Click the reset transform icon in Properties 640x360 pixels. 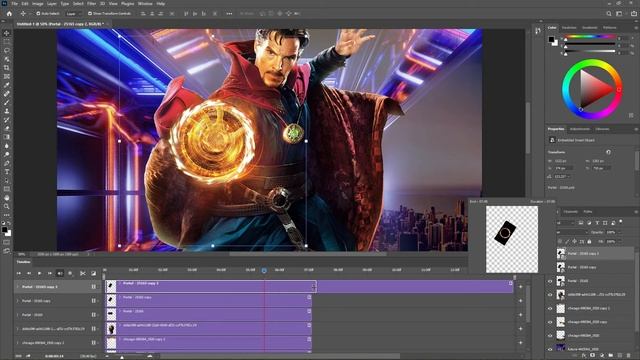point(608,152)
